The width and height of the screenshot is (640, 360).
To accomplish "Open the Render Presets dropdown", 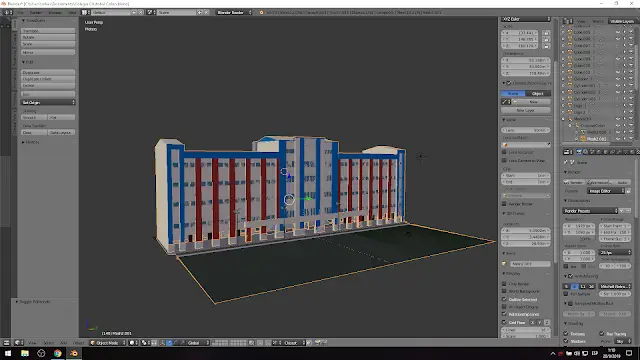I will 590,211.
